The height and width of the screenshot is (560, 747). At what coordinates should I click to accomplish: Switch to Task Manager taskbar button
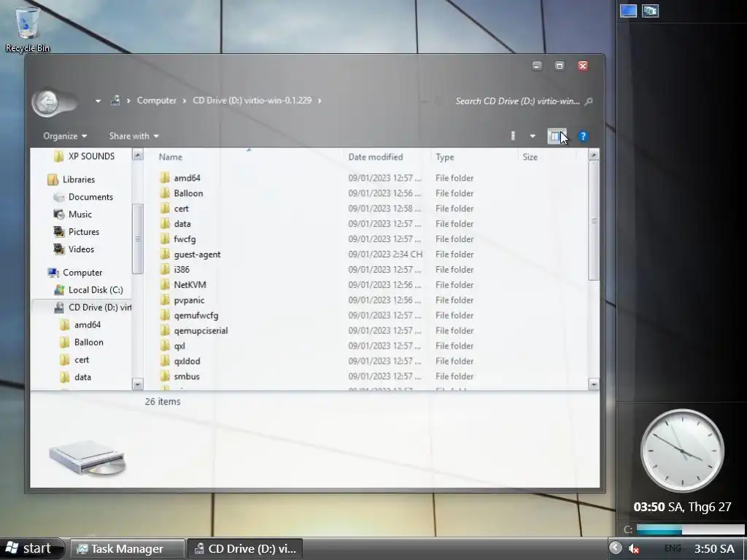pos(127,548)
